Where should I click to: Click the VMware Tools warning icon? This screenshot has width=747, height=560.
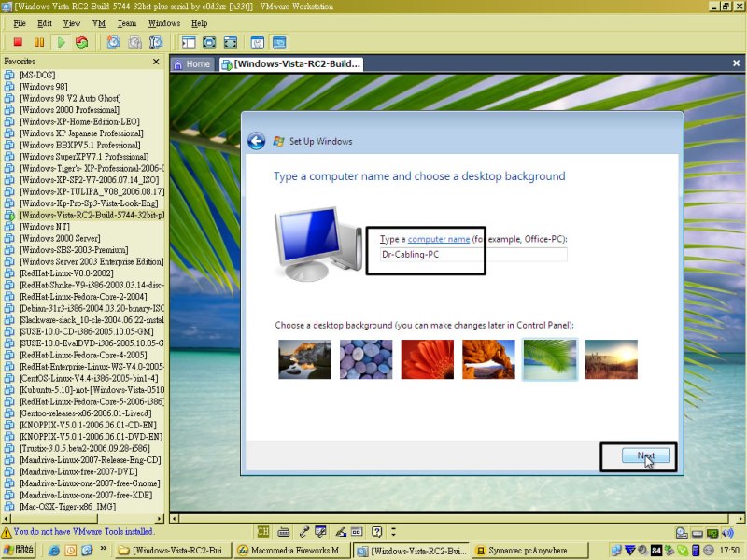coord(6,532)
